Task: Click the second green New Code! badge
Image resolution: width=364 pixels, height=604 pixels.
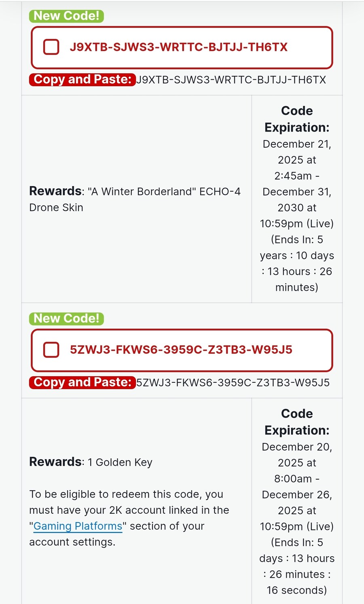Action: click(66, 318)
